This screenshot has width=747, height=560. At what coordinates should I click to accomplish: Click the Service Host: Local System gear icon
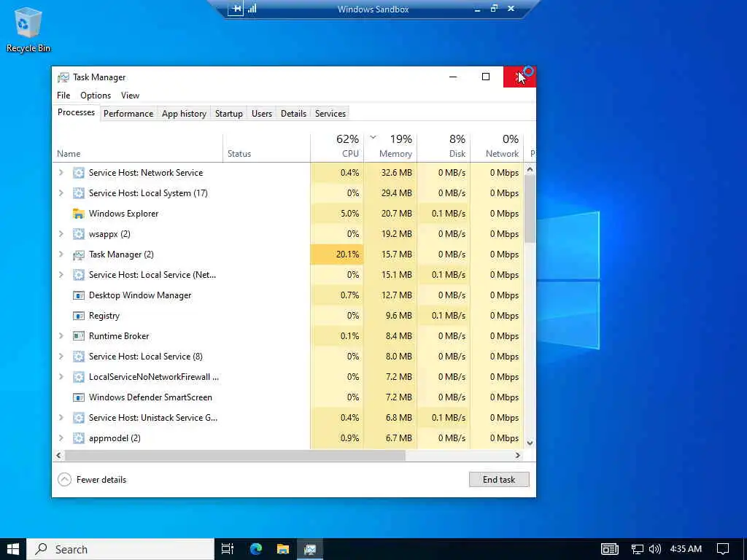[x=78, y=193]
